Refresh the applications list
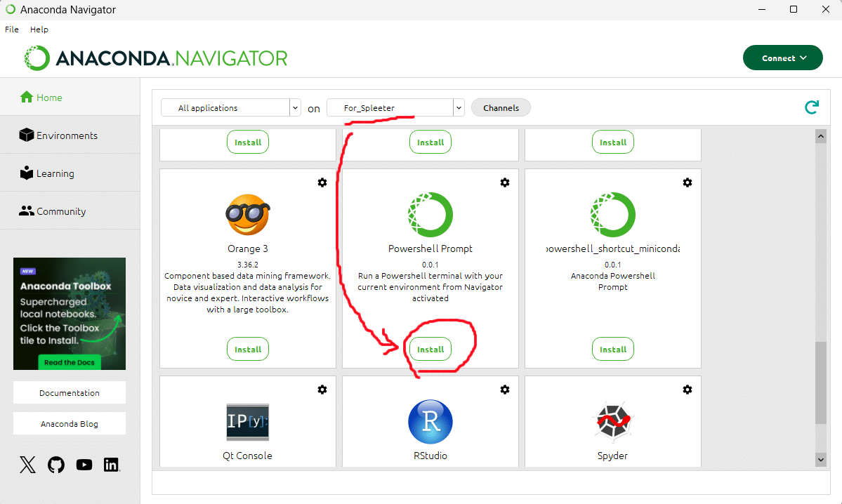Screen dimensions: 842x504 tap(811, 107)
